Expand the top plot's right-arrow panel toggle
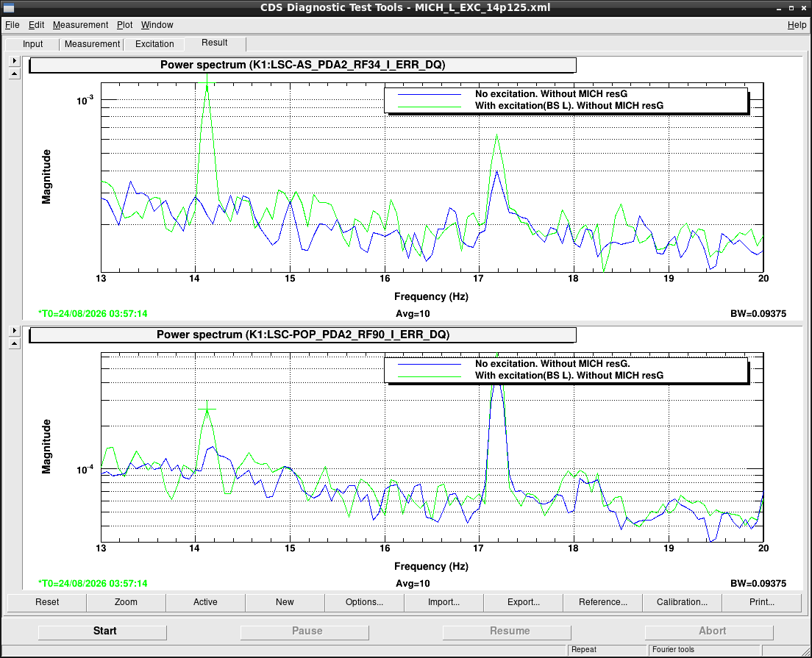 (x=15, y=60)
